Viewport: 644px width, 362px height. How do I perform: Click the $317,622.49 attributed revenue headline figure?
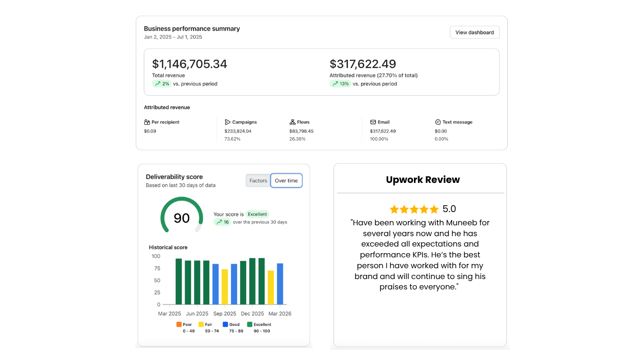tap(363, 64)
